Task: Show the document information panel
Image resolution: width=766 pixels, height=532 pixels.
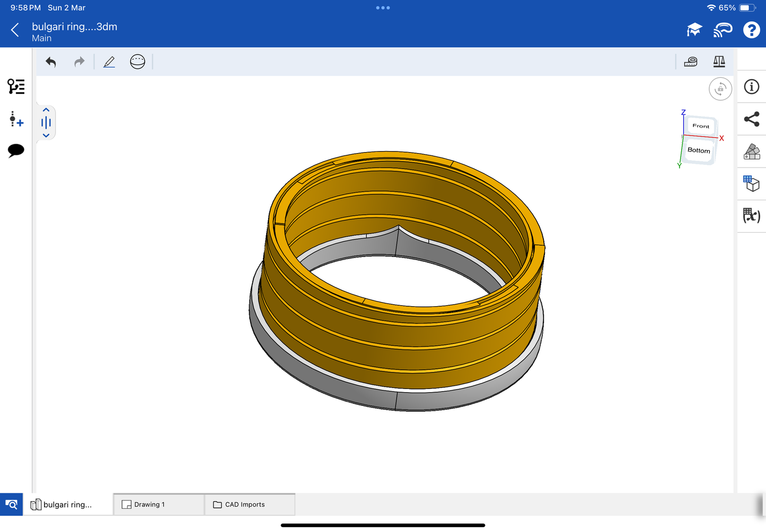Action: [751, 87]
